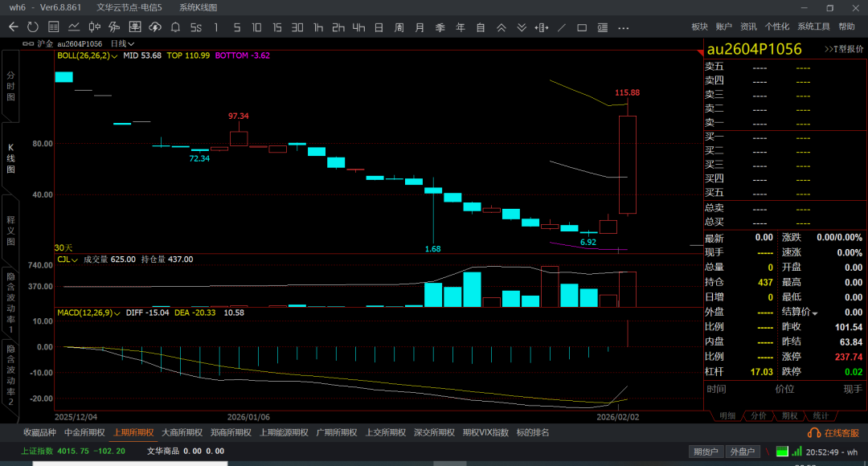Select the 期权 bottom tab
Viewport: 868px width, 466px height.
coord(789,415)
